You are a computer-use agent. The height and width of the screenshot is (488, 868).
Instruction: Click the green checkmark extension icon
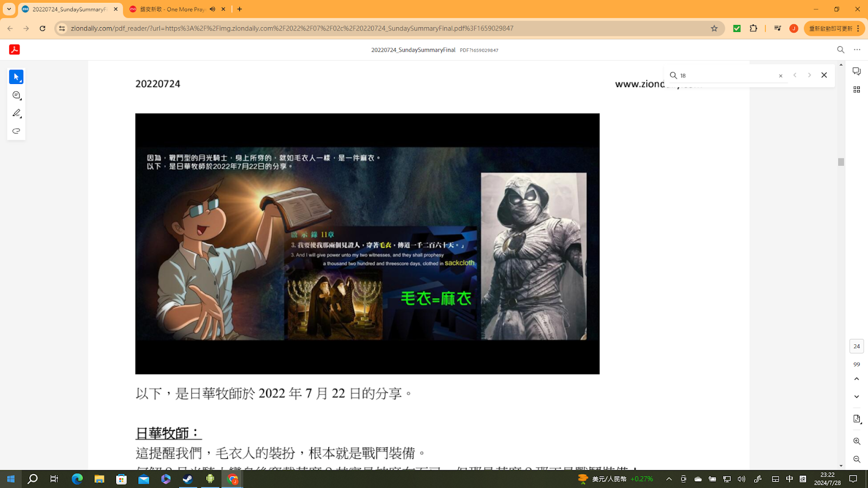pyautogui.click(x=737, y=28)
